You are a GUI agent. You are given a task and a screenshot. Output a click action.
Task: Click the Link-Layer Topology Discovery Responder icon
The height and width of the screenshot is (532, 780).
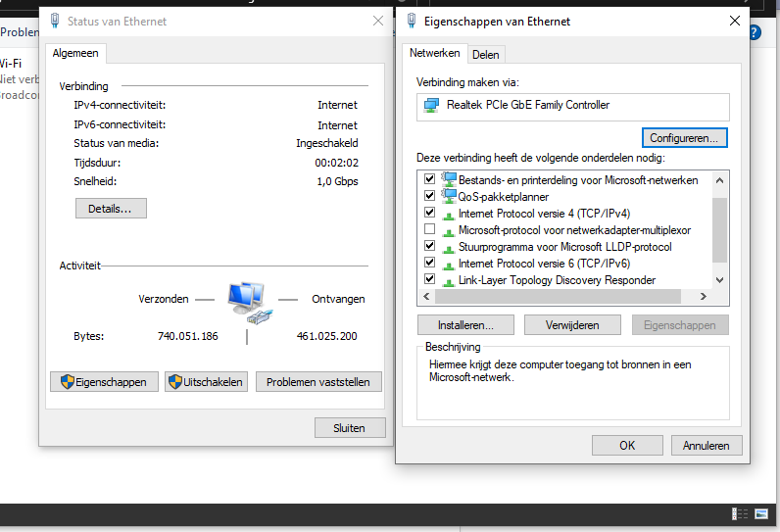[450, 280]
